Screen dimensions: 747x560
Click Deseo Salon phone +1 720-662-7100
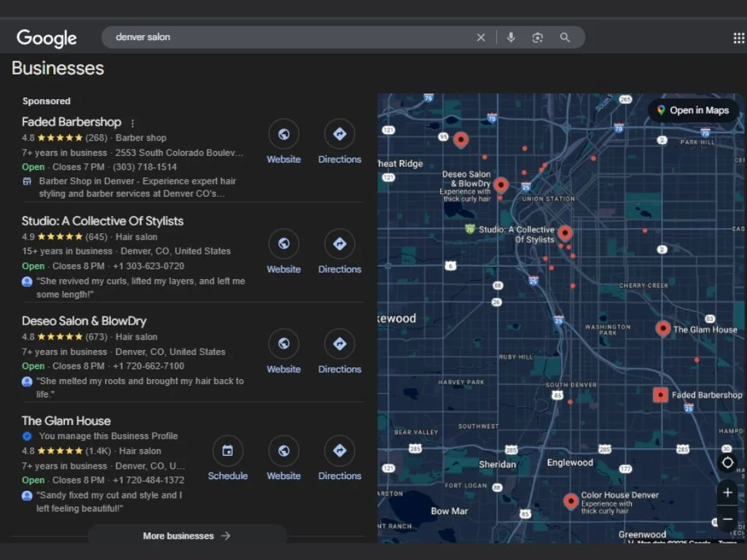coord(148,366)
